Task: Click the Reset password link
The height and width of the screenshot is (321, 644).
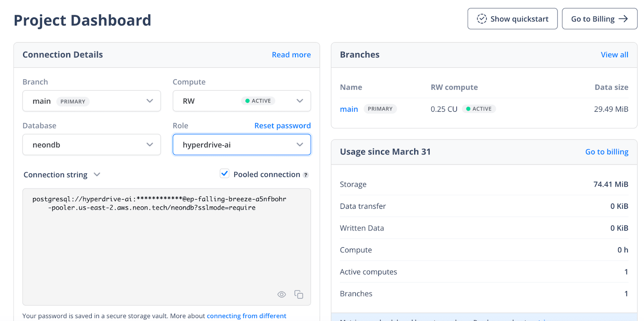Action: (282, 126)
